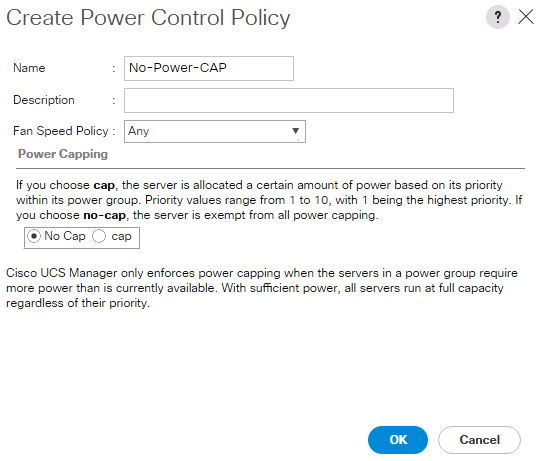Click the lowercase cap option label text
This screenshot has height=461, width=543.
(122, 237)
